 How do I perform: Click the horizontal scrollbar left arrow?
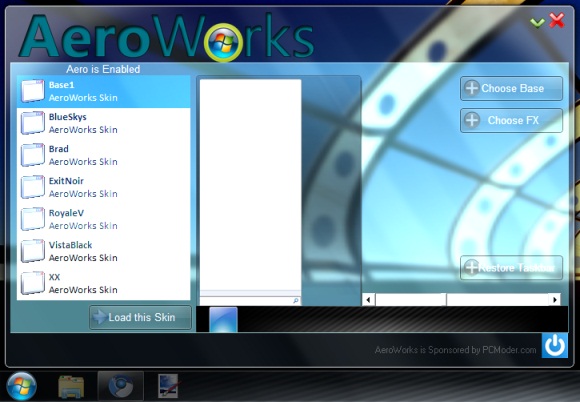point(368,300)
